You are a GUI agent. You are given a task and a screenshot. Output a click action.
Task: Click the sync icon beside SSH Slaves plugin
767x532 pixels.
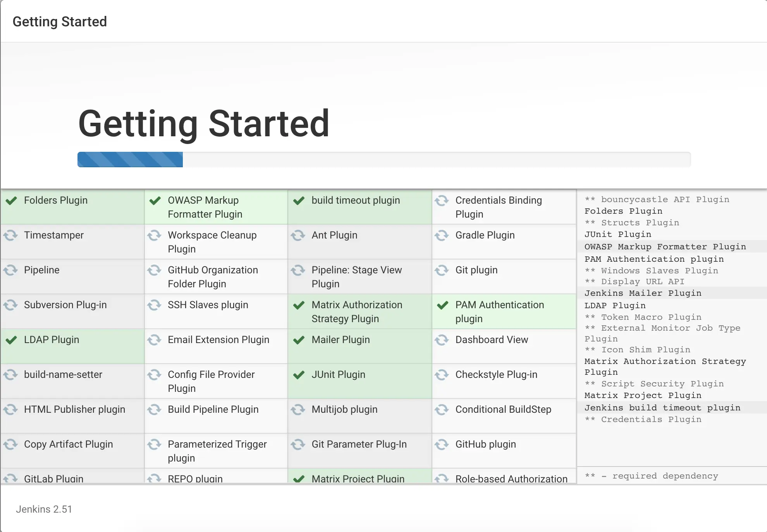[x=154, y=305]
